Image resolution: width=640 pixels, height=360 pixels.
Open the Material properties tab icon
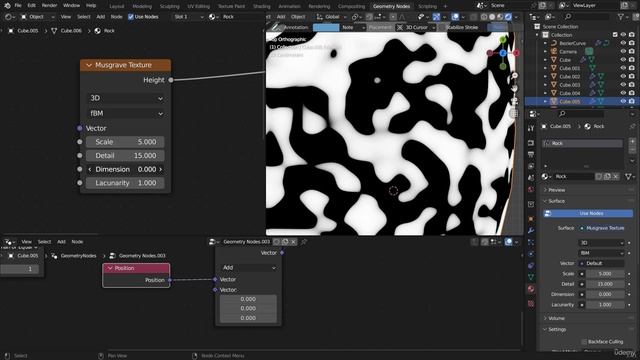tap(531, 289)
